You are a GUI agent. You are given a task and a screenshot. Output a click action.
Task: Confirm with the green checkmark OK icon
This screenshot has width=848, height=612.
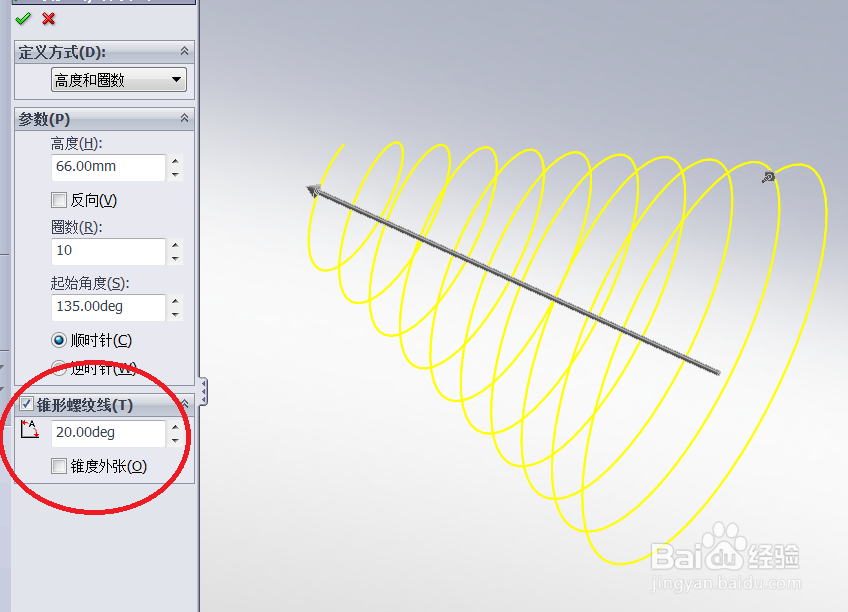[23, 19]
